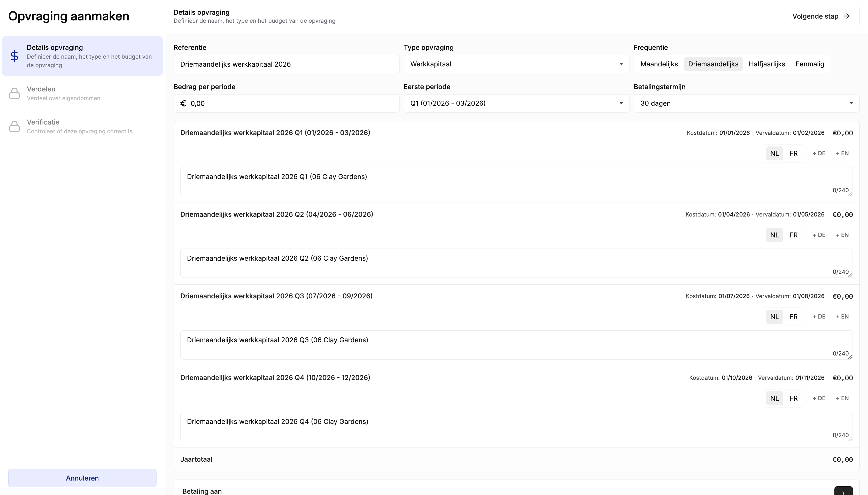Click the Q3 (07/2026 - 09/2026) period heading
868x495 pixels.
pos(276,296)
